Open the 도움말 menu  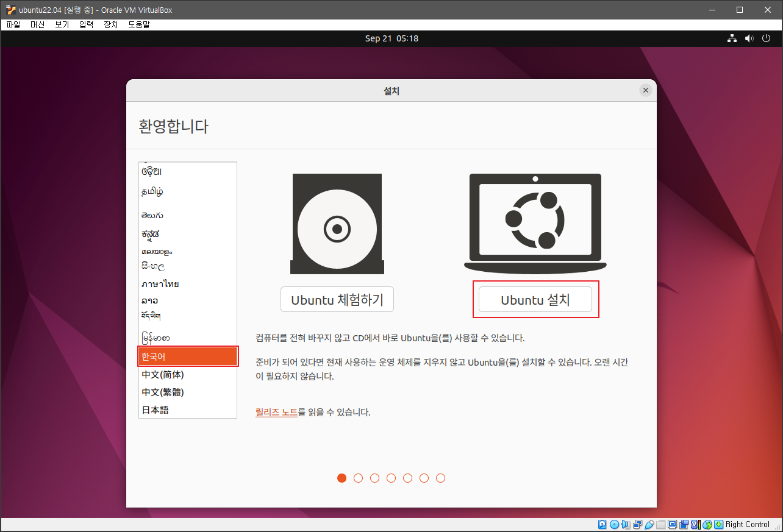[x=139, y=24]
